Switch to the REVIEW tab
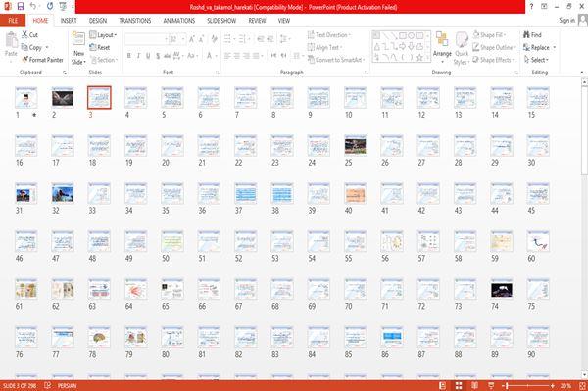Image resolution: width=588 pixels, height=391 pixels. coord(257,21)
